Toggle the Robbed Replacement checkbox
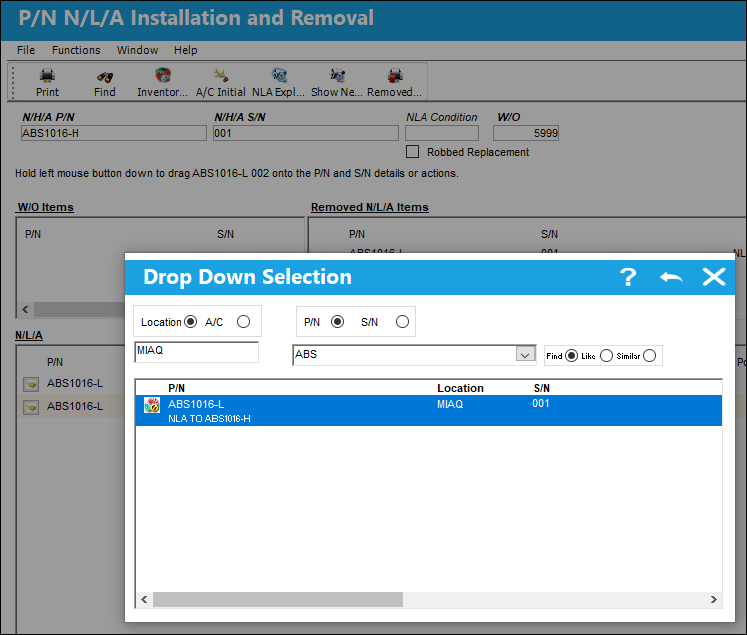The image size is (747, 635). [x=412, y=152]
